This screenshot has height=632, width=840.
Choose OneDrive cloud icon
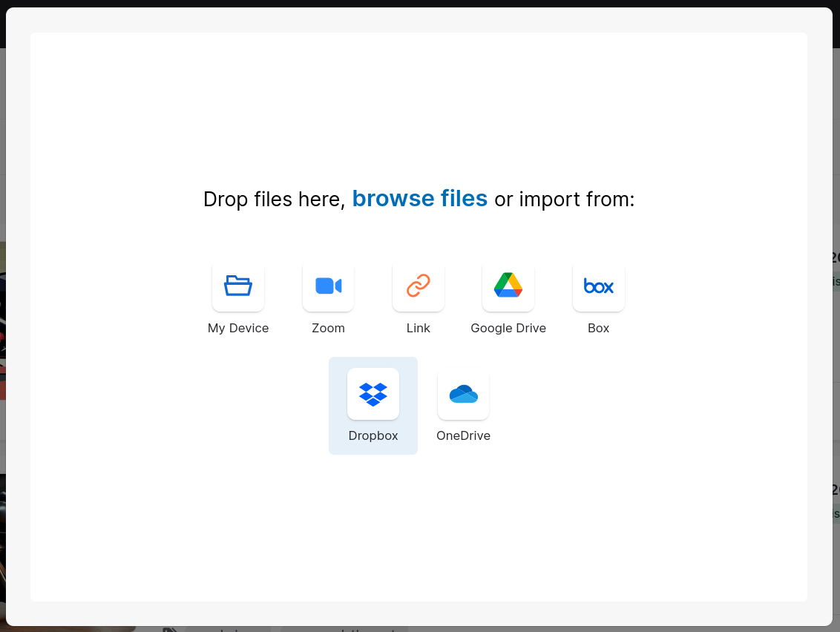click(x=463, y=394)
